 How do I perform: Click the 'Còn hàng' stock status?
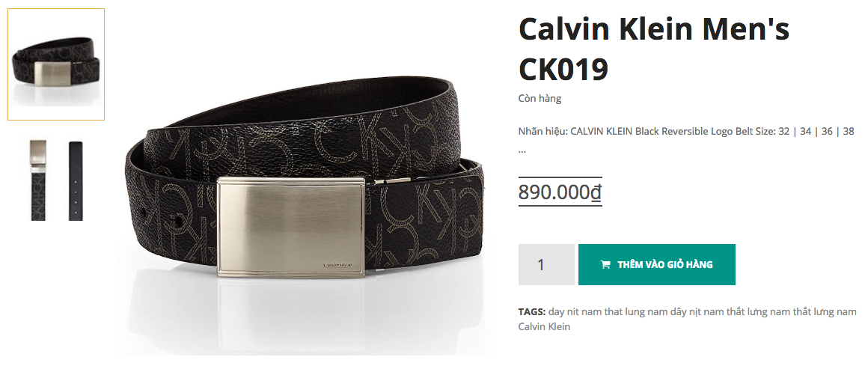pos(540,99)
